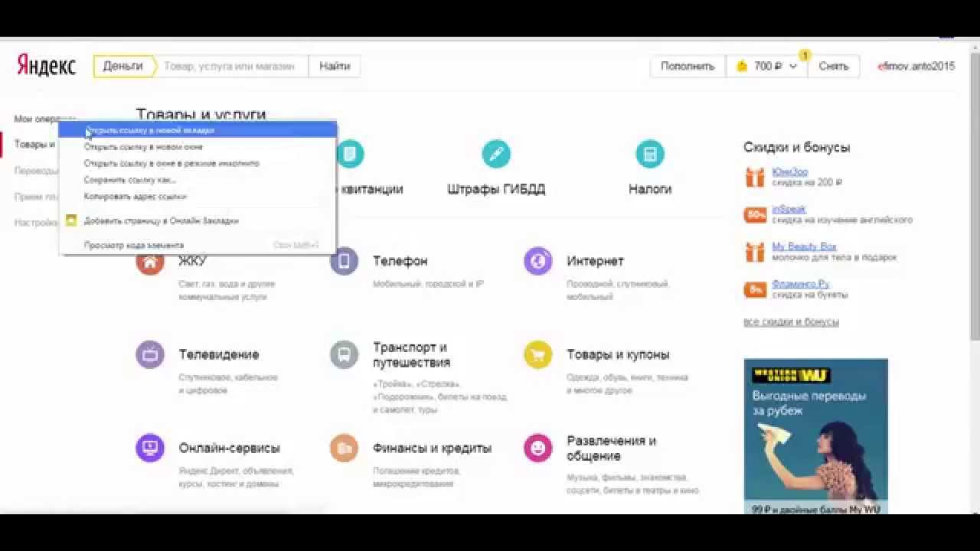Open the Штрафы ГИБДД circular icon
This screenshot has width=980, height=551.
point(496,154)
